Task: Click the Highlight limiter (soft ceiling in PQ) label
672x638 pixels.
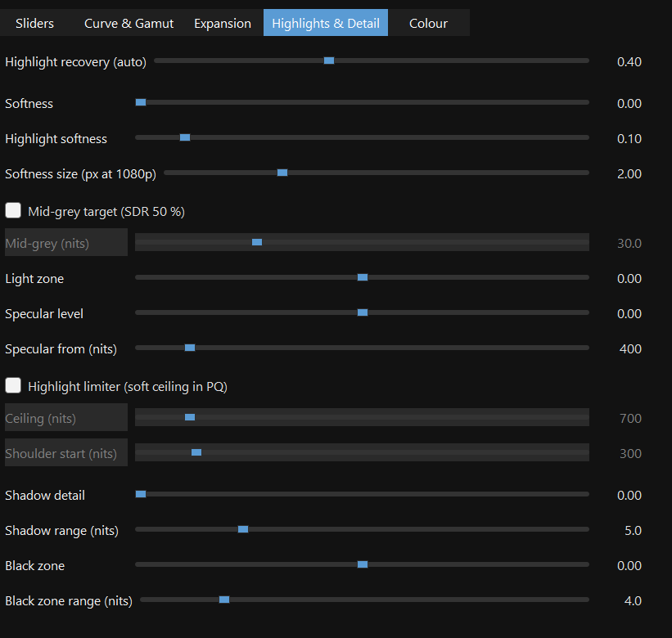Action: click(x=128, y=387)
